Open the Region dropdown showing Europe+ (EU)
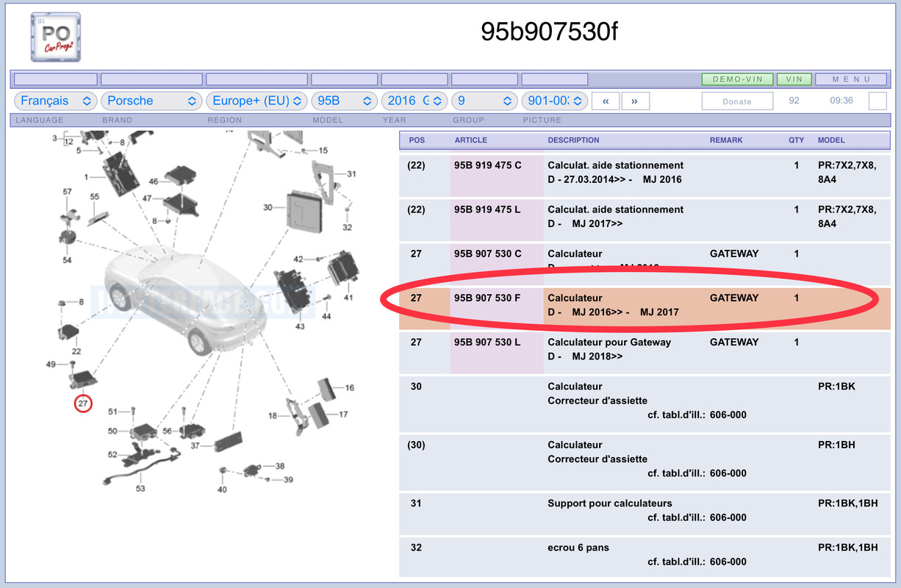The height and width of the screenshot is (588, 901). [x=256, y=101]
